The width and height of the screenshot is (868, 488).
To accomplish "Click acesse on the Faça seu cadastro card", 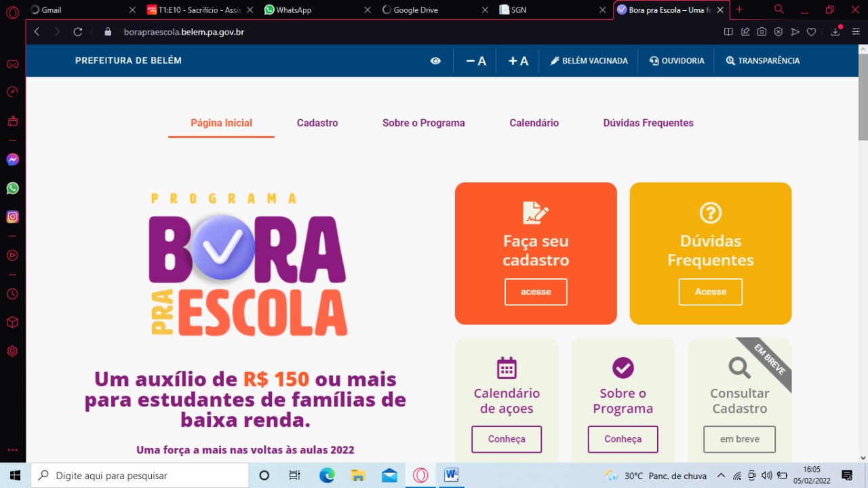I will tap(536, 291).
